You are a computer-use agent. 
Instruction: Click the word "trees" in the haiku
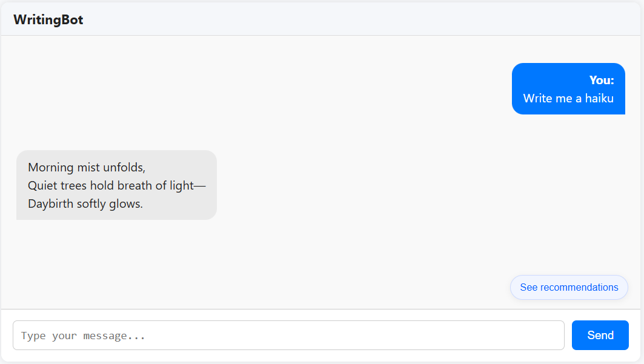[73, 185]
